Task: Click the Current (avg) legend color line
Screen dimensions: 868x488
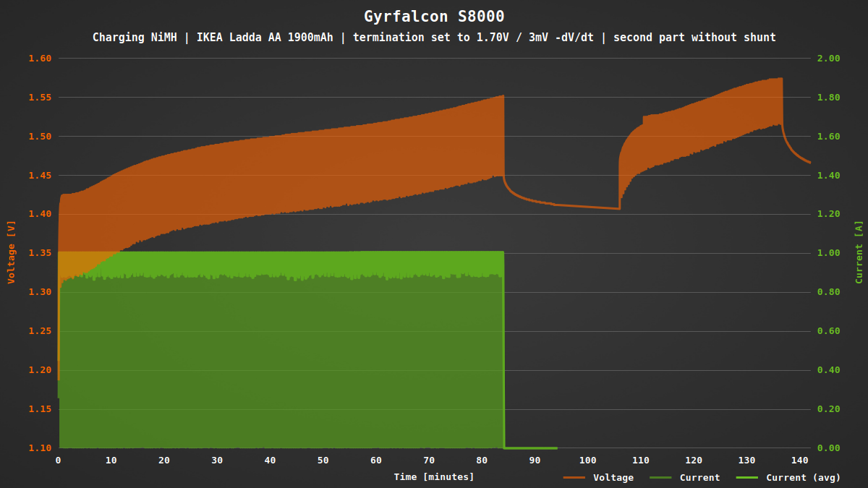Action: click(x=748, y=478)
